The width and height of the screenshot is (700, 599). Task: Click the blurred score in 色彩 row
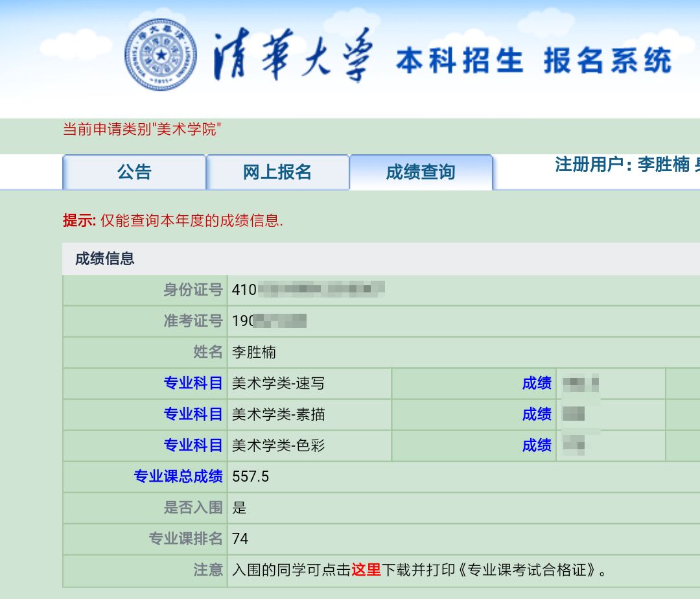pyautogui.click(x=574, y=445)
